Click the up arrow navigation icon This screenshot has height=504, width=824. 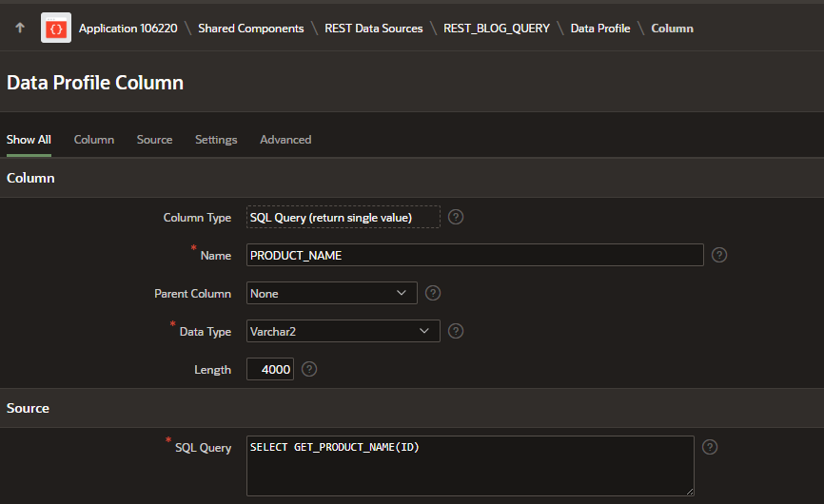click(20, 29)
